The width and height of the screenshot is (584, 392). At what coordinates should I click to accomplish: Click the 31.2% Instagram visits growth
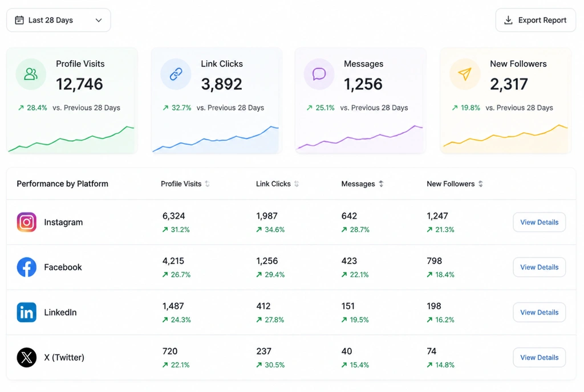click(176, 230)
